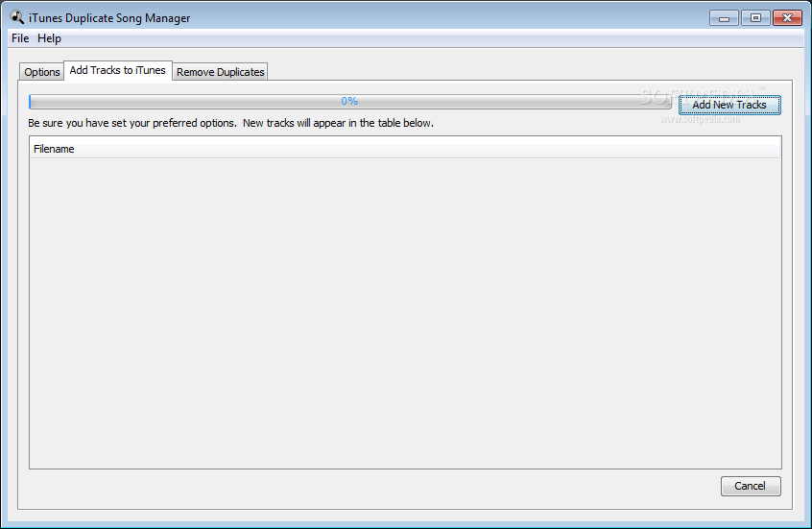Click the 0% progress bar

[x=350, y=101]
